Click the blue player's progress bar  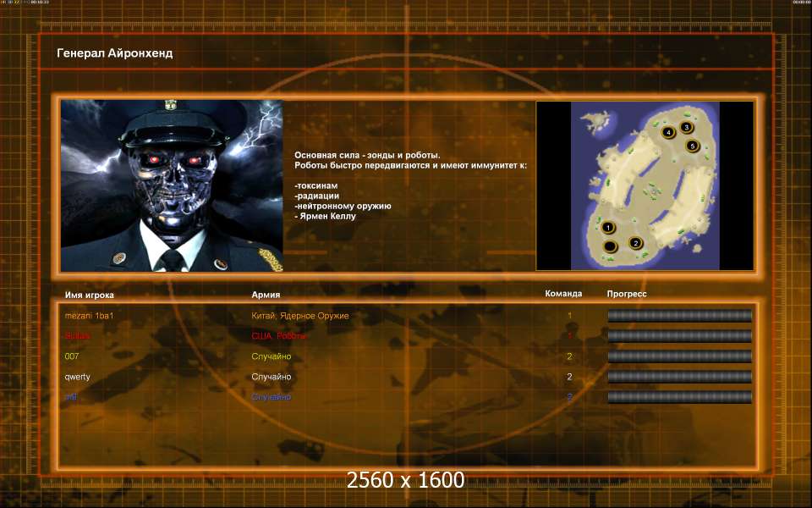coord(679,397)
